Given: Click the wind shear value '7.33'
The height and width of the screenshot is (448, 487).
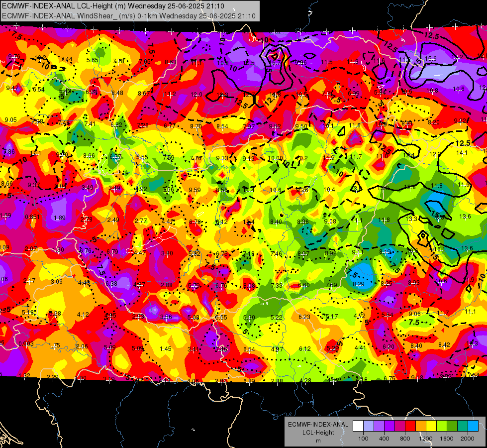Looking at the screenshot, I should click(x=277, y=285).
